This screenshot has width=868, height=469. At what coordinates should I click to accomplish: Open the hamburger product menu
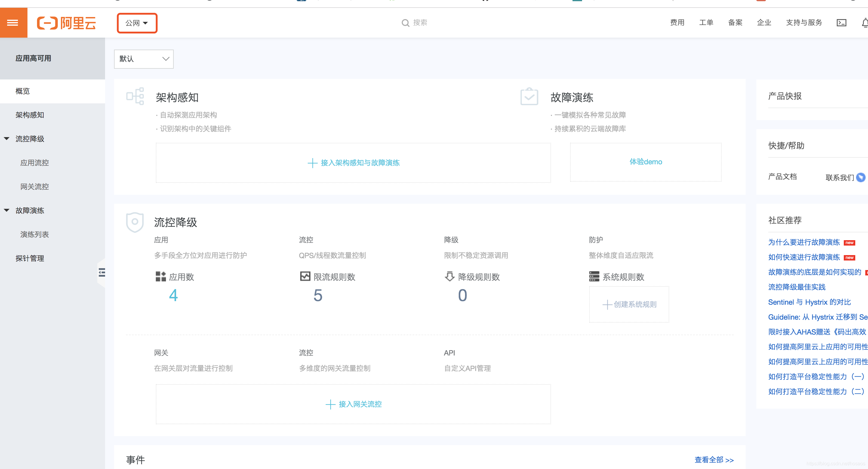(x=13, y=22)
